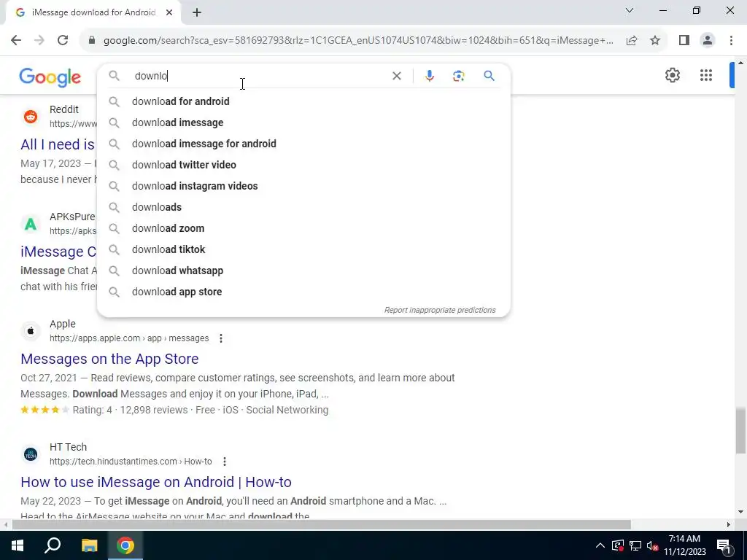Image resolution: width=747 pixels, height=560 pixels.
Task: Open 'How to use iMessage on Android' result
Action: click(156, 482)
